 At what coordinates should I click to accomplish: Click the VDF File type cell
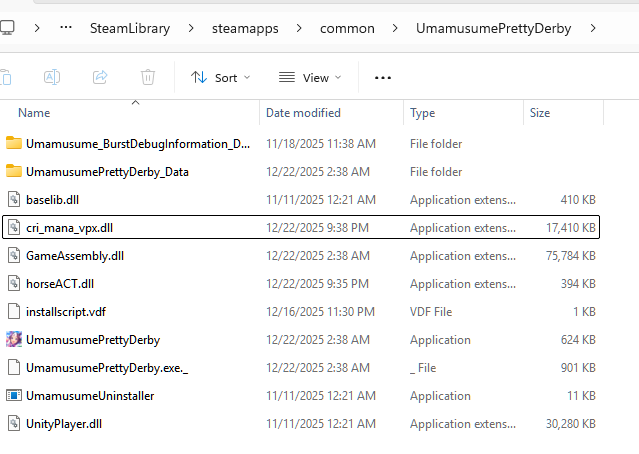431,312
